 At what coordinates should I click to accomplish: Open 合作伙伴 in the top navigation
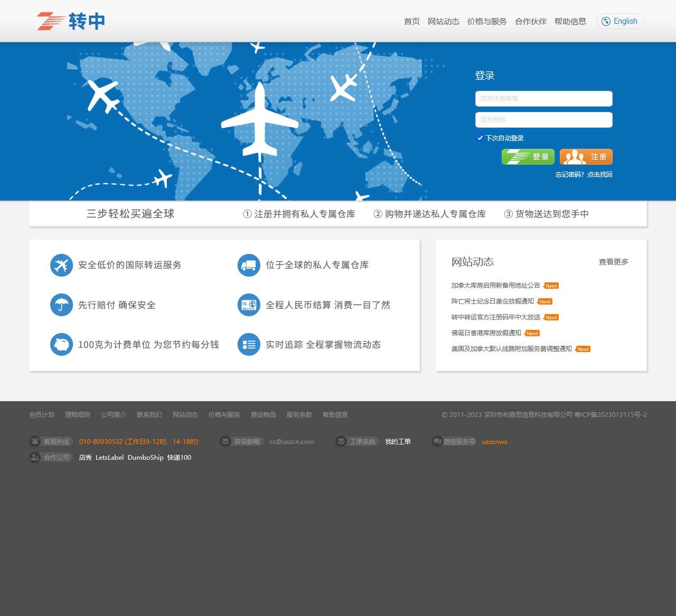[x=531, y=22]
